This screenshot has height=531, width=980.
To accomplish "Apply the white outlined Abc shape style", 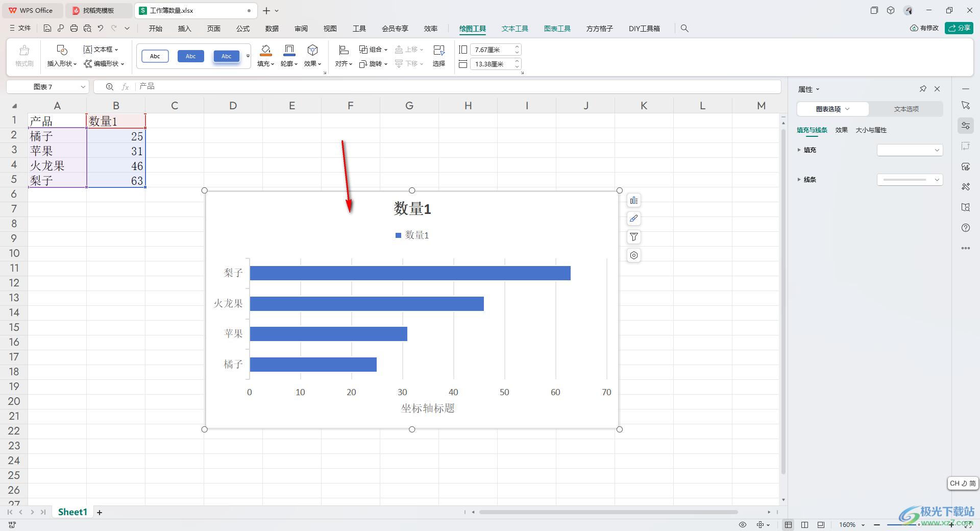I will tap(155, 56).
